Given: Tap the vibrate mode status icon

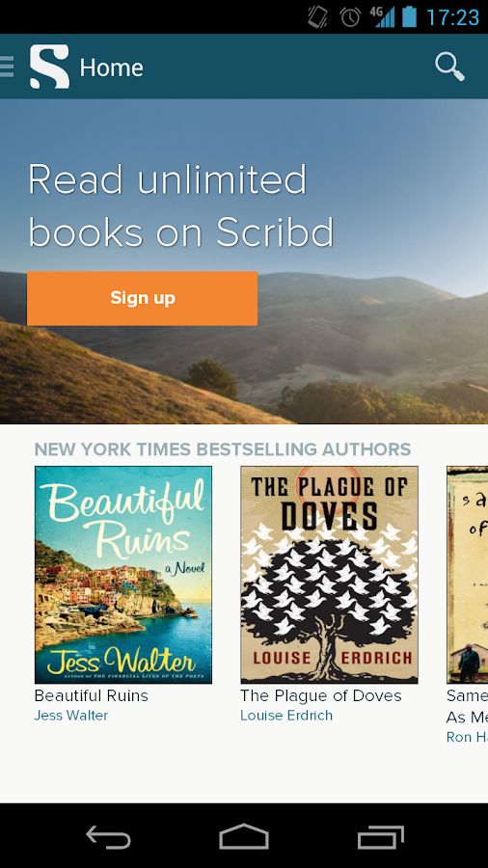Looking at the screenshot, I should [317, 16].
